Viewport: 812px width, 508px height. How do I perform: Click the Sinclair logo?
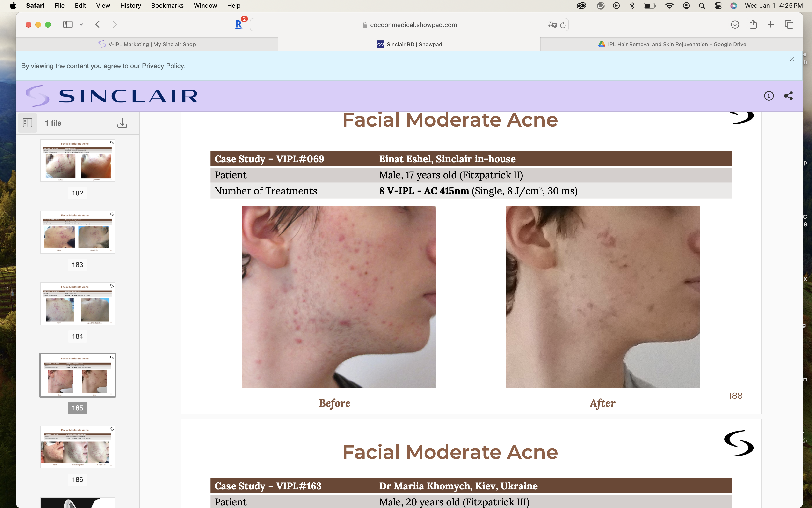click(111, 96)
